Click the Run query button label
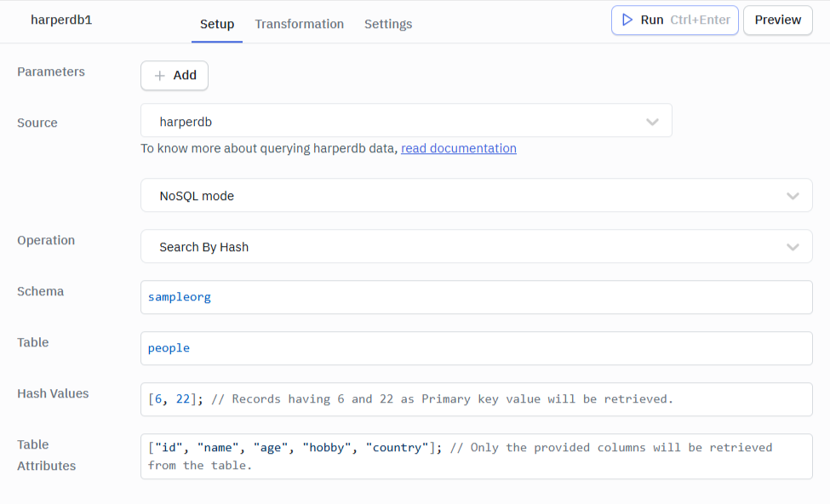The height and width of the screenshot is (504, 830). click(x=651, y=20)
